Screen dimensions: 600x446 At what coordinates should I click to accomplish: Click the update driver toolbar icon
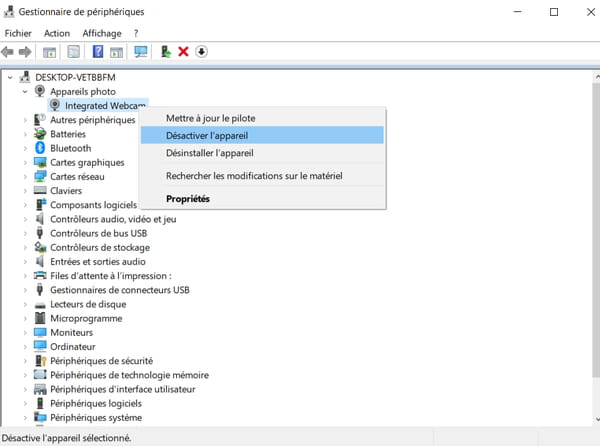click(165, 52)
